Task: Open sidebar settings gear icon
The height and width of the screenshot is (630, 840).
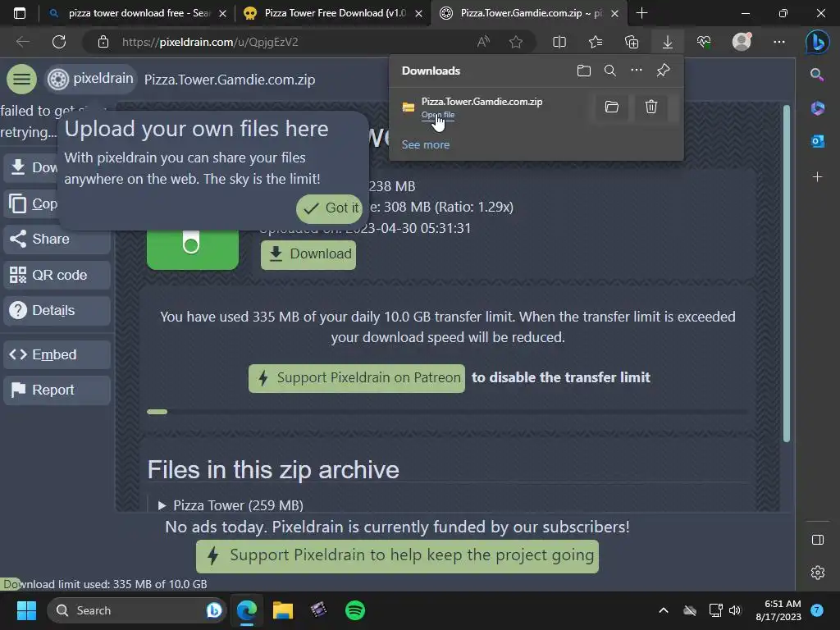Action: 818,573
